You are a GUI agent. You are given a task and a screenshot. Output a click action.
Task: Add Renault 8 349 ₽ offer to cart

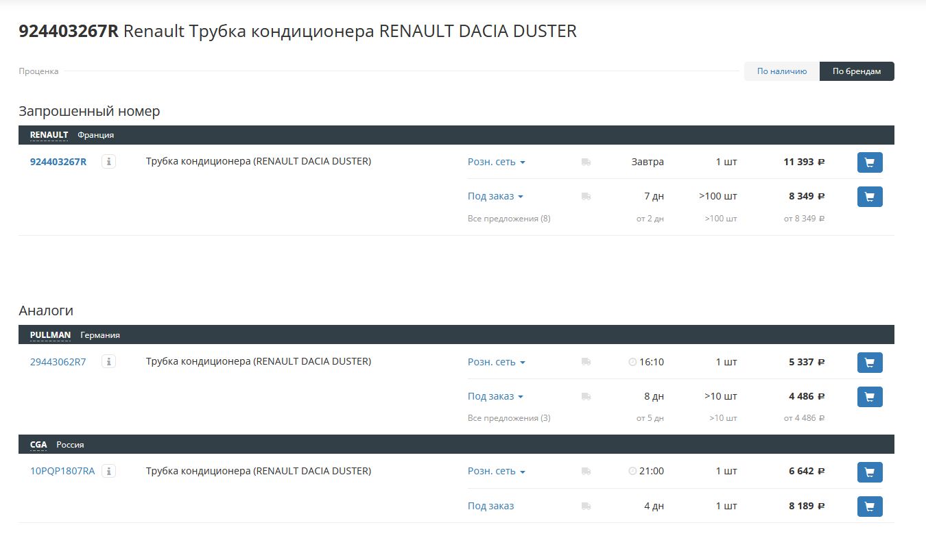(870, 197)
